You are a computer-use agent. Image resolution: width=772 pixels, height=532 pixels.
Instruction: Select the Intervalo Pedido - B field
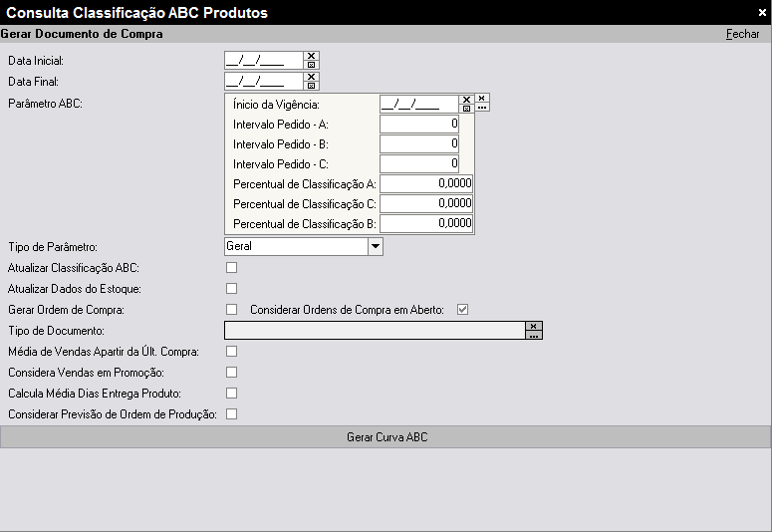pos(419,143)
